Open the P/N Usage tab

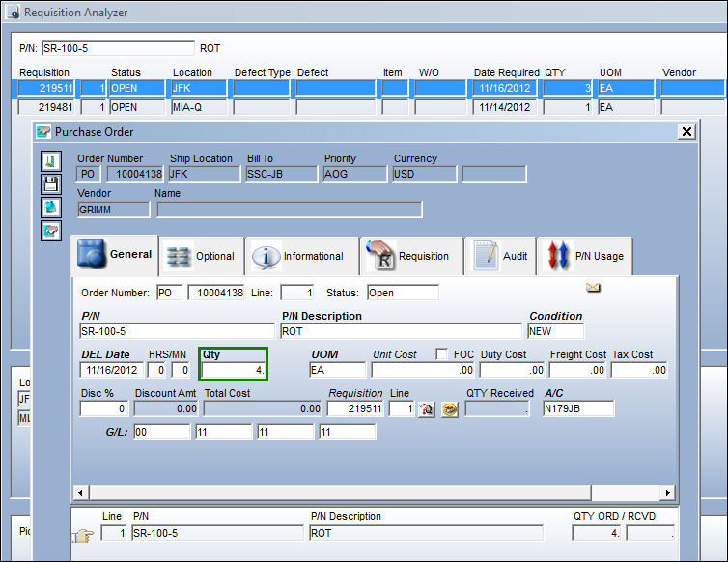(584, 256)
